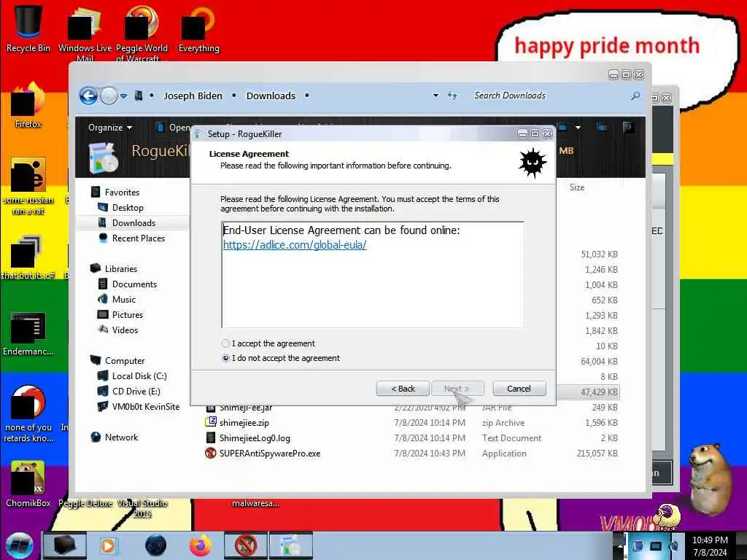This screenshot has height=560, width=747.
Task: Click inside the license agreement text box
Action: pyautogui.click(x=373, y=275)
